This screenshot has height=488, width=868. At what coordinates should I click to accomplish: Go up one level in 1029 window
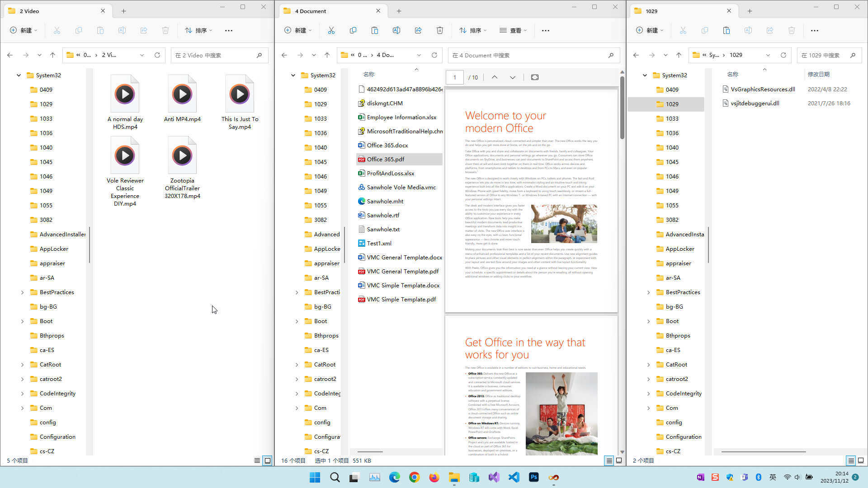pyautogui.click(x=679, y=55)
